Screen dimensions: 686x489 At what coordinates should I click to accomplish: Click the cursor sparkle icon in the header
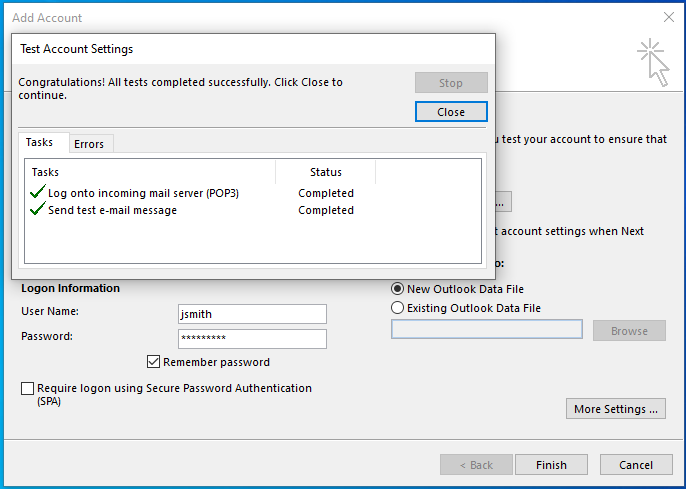[x=652, y=61]
